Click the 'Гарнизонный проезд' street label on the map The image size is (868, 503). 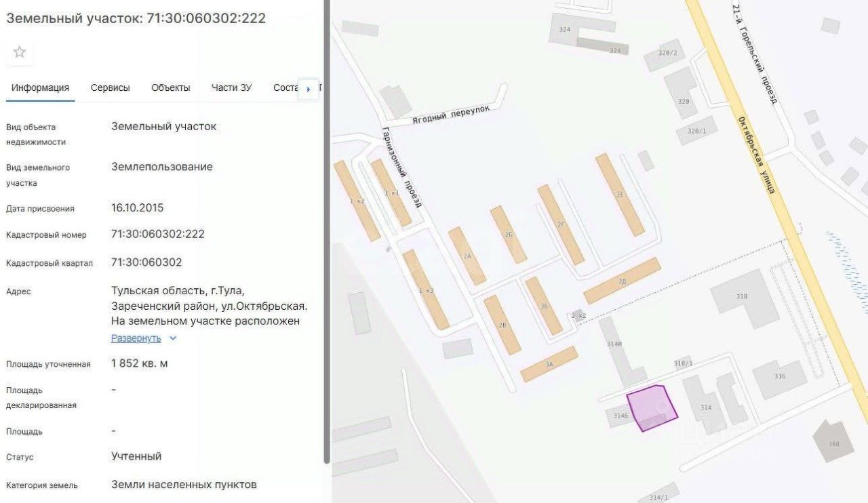[401, 166]
